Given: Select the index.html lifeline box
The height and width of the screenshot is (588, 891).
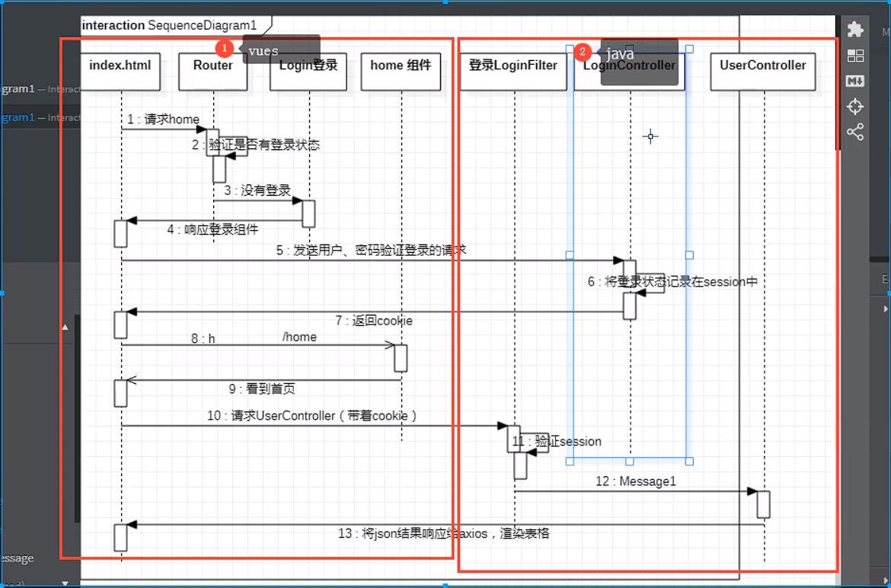Looking at the screenshot, I should (x=120, y=71).
